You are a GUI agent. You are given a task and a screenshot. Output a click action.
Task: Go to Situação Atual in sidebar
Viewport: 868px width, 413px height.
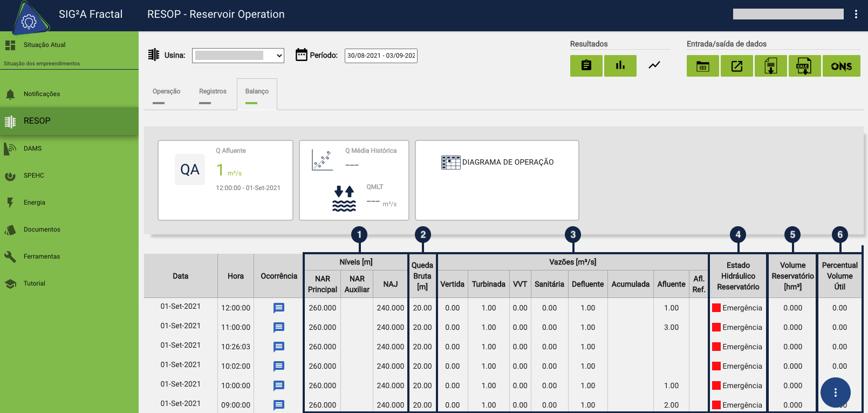point(44,45)
